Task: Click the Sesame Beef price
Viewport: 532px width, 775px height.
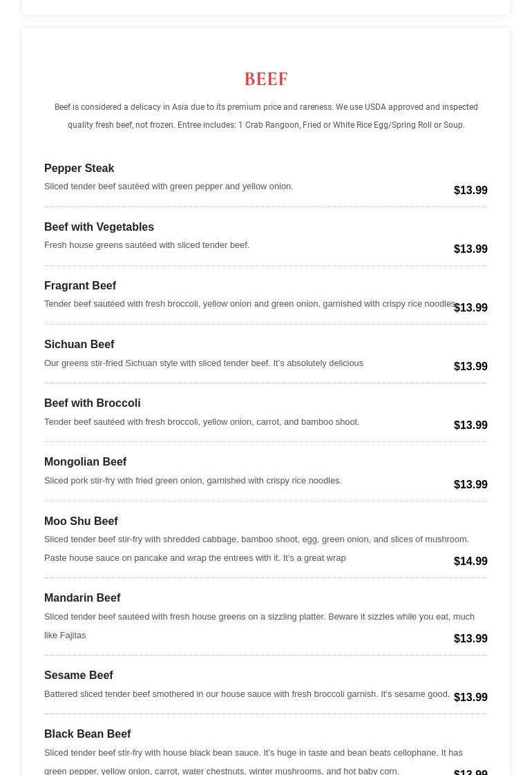Action: tap(471, 697)
